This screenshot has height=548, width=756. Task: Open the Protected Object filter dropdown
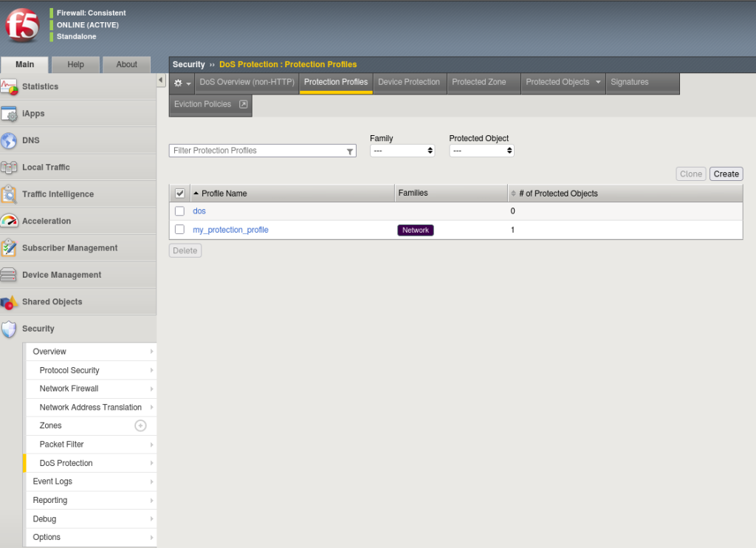coord(481,151)
